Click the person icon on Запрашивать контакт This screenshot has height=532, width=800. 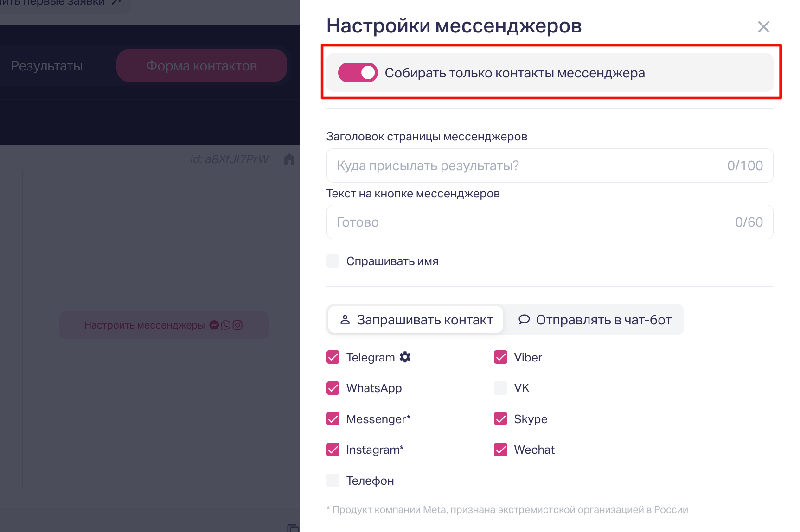click(345, 320)
